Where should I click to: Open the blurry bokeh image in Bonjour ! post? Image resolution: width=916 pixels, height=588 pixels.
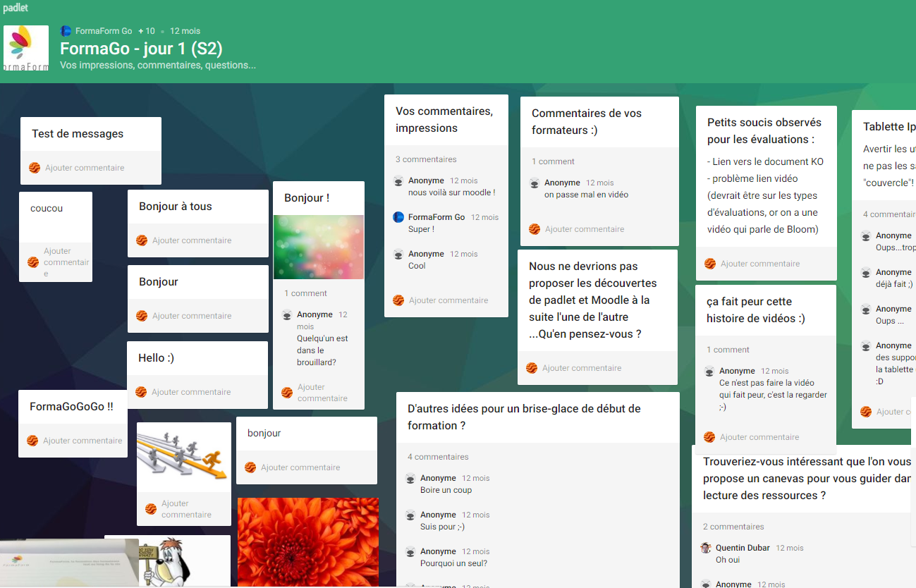pos(319,247)
